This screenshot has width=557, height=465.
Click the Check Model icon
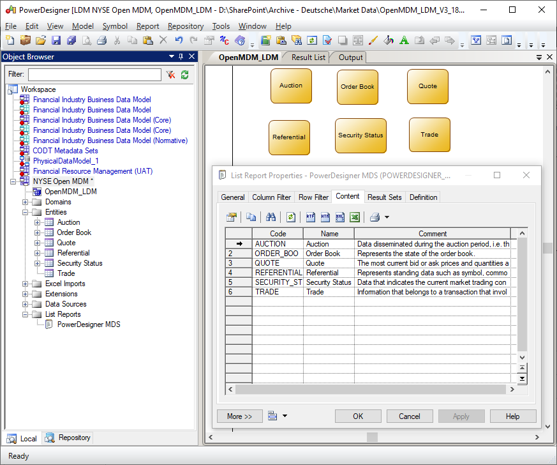(x=327, y=40)
